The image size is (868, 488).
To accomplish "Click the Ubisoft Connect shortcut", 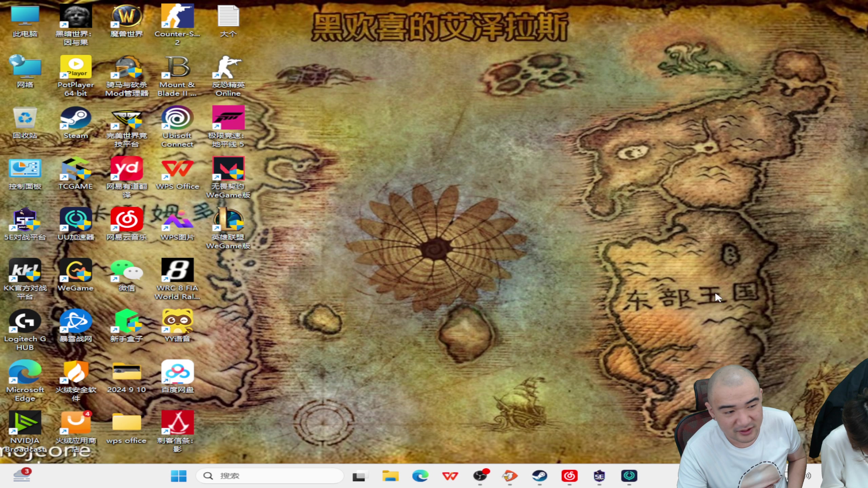I will [177, 126].
